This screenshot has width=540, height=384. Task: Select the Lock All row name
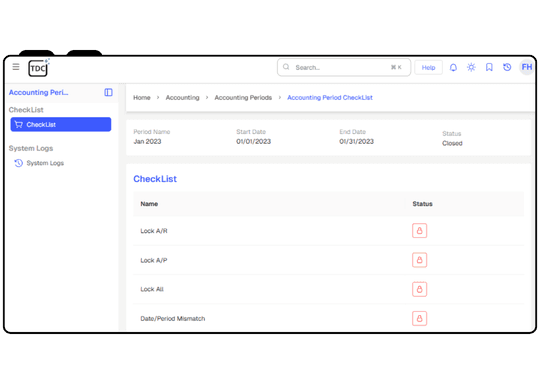[152, 289]
